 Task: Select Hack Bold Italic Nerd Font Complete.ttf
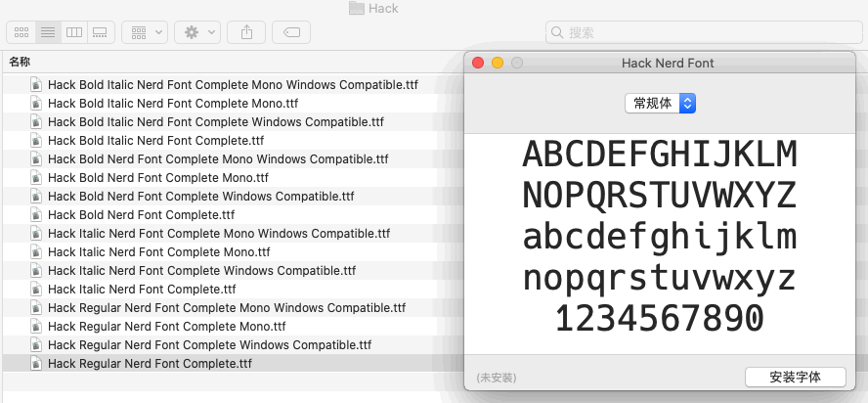coord(155,140)
